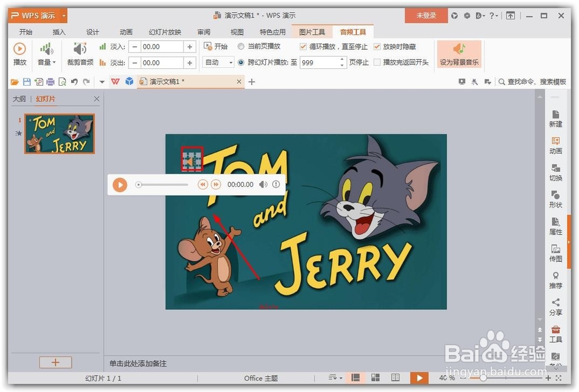Open the volume (音量) dropdown
This screenshot has height=392, width=579.
coord(46,54)
